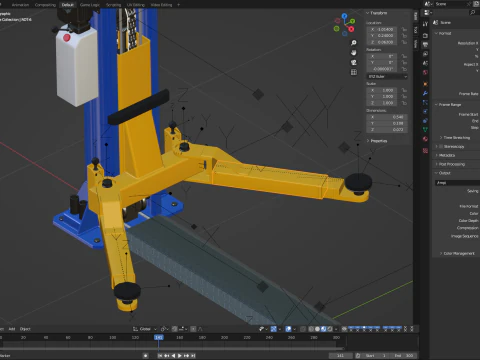Play the animation forward
Screen dimensions: 480x360
[x=179, y=356]
